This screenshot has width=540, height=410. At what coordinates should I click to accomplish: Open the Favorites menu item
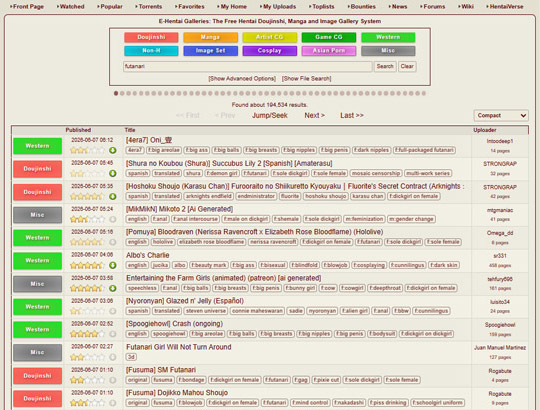pos(190,7)
